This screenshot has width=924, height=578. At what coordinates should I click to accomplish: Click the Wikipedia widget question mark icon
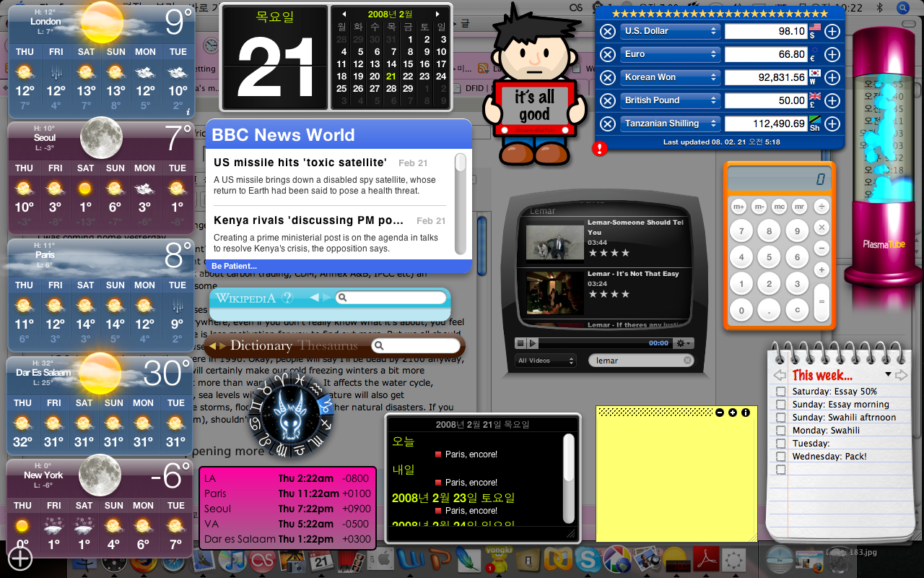[287, 298]
